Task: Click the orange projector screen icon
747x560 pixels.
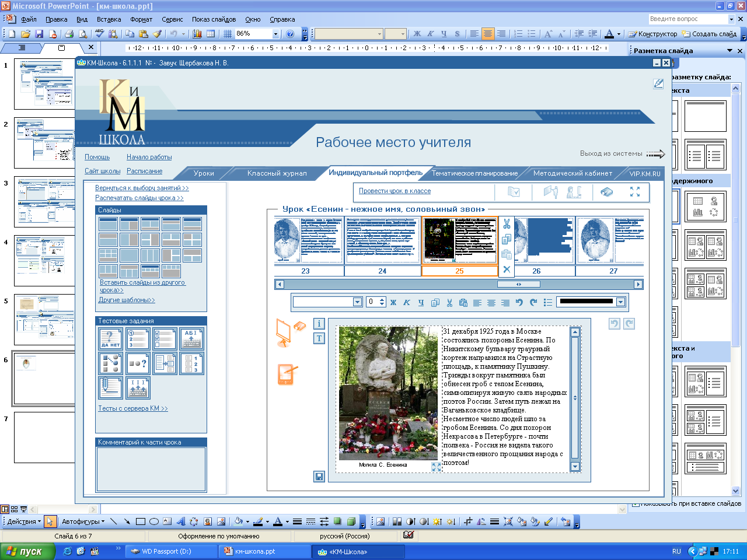Action: (x=284, y=332)
